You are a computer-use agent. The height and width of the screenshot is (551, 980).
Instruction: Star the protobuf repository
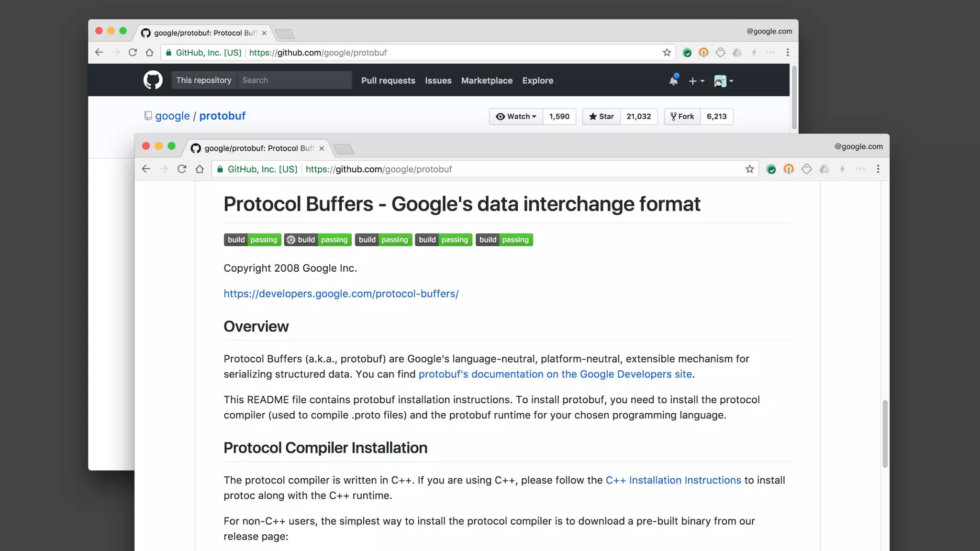point(601,116)
